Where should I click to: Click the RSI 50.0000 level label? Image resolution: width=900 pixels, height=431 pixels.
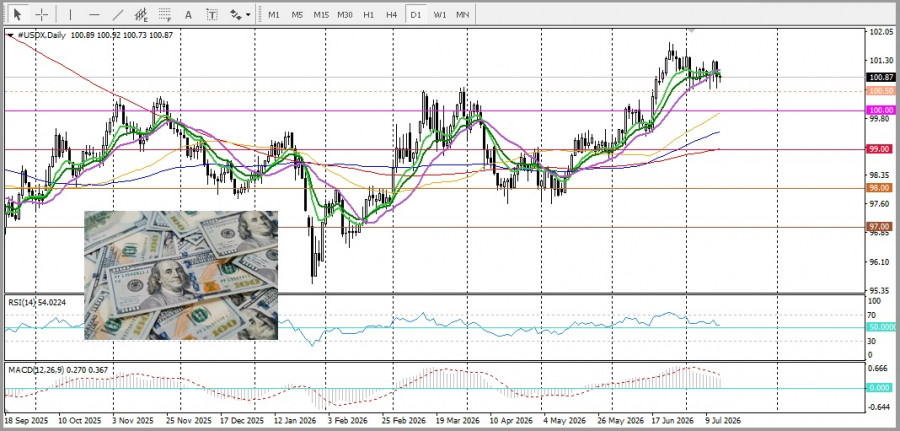coord(881,327)
